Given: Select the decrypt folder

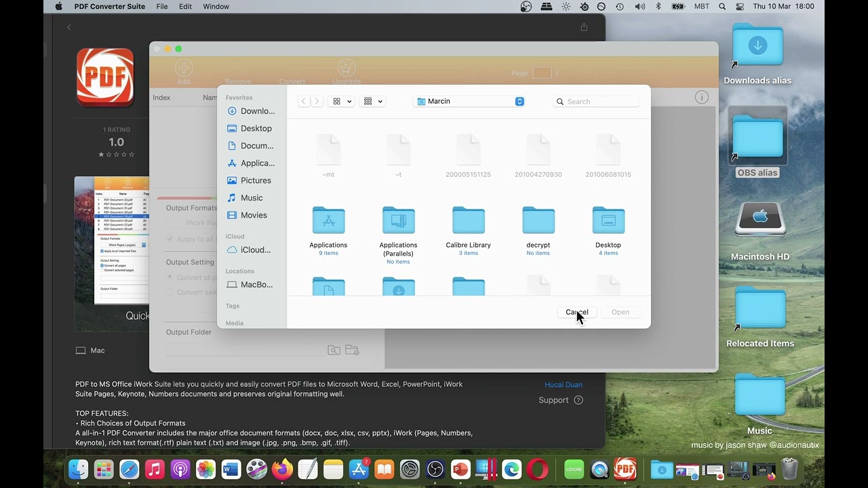Looking at the screenshot, I should pos(538,221).
